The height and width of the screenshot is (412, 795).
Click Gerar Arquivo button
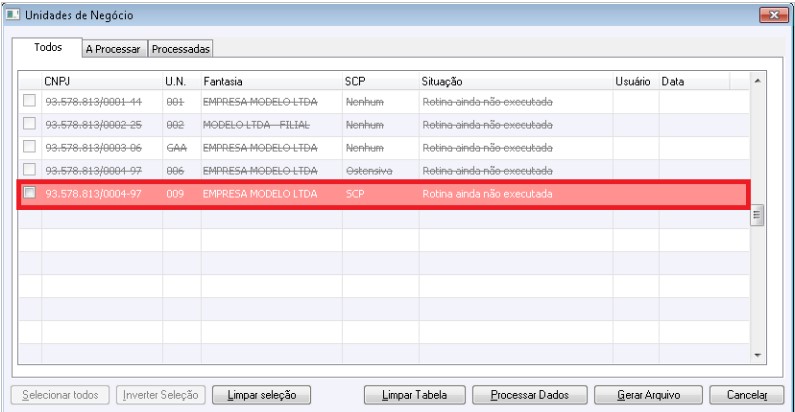pos(648,395)
